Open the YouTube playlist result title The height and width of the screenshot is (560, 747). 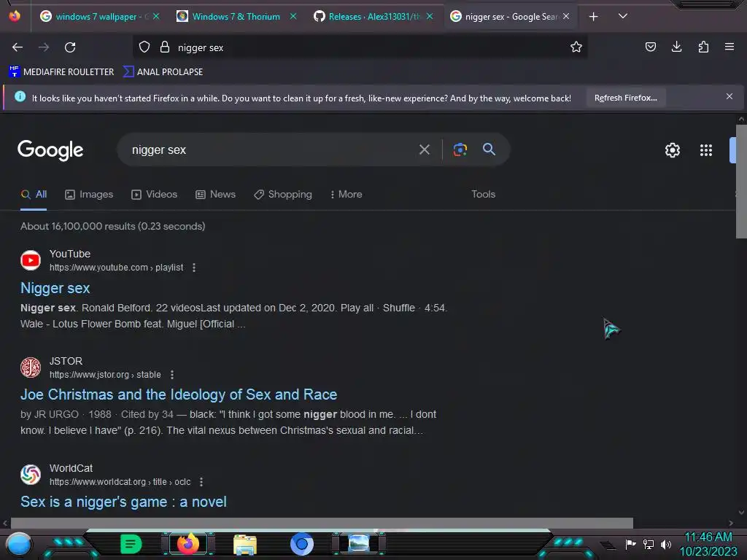pyautogui.click(x=55, y=287)
